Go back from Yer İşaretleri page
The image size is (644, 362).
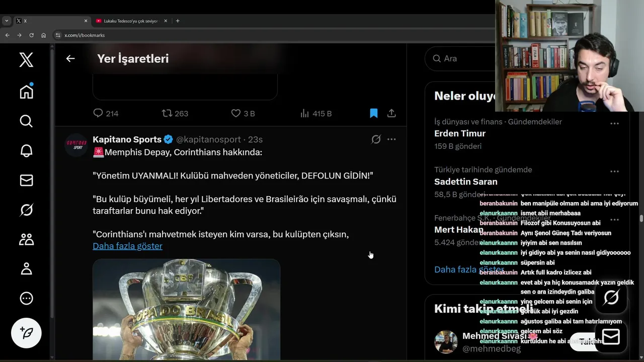point(70,58)
